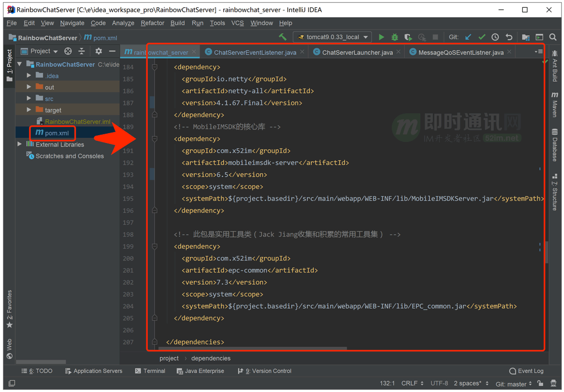
Task: Open Search Everywhere magnifier icon
Action: tap(553, 37)
